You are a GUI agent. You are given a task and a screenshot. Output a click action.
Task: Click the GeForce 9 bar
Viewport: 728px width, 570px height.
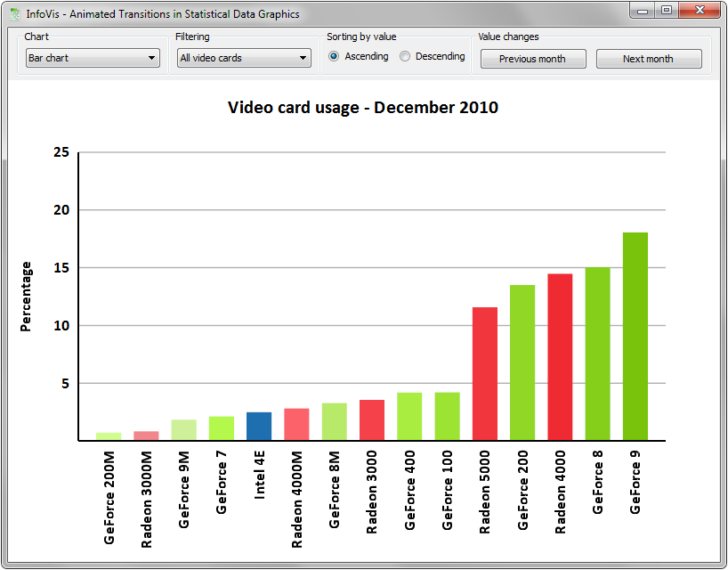pos(635,337)
